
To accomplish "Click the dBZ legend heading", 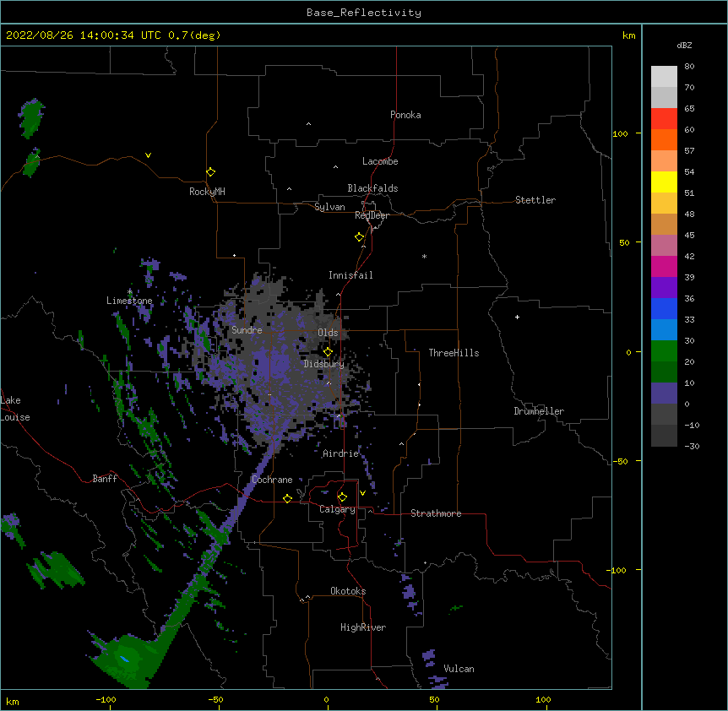I will point(684,45).
